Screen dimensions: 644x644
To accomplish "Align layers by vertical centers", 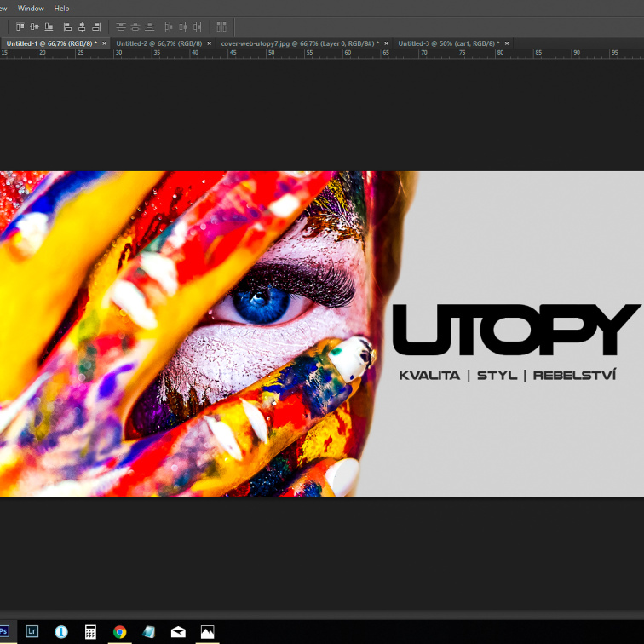I will click(x=34, y=27).
